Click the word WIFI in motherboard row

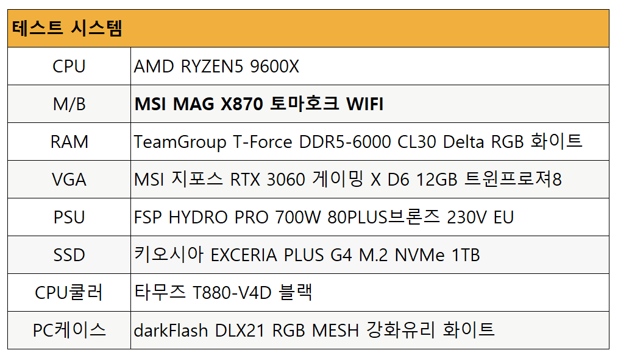point(364,104)
